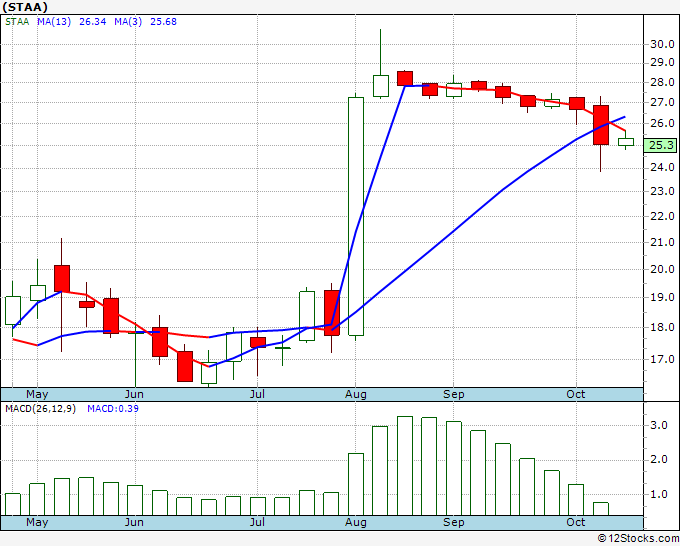
Task: Click the MACD:0.39 value label
Action: 113,409
